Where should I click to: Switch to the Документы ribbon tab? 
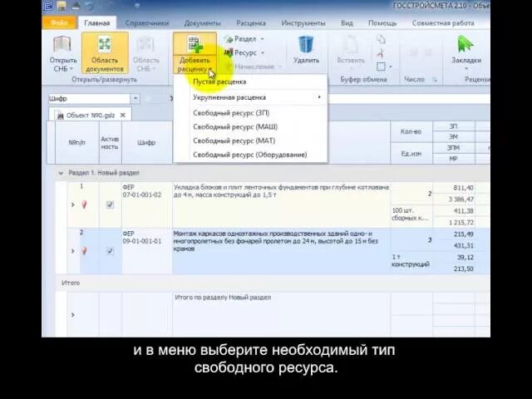coord(203,23)
